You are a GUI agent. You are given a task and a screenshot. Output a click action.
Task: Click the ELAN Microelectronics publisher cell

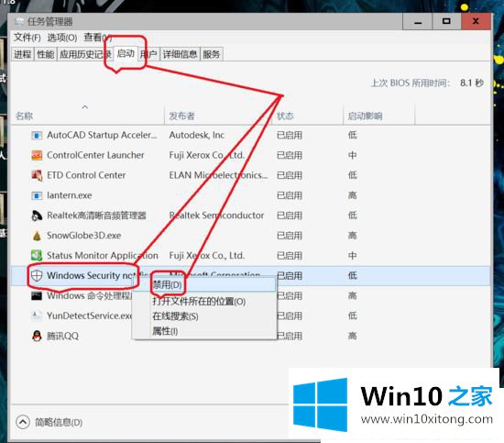tap(218, 175)
